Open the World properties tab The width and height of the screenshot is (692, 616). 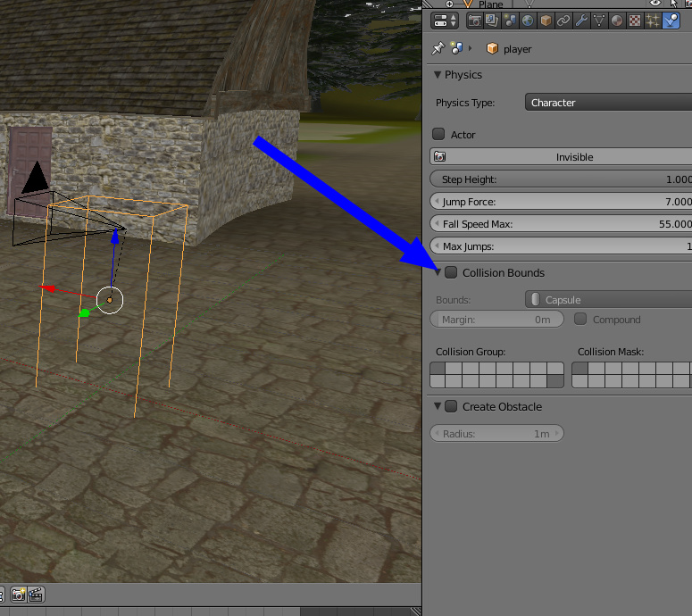528,21
